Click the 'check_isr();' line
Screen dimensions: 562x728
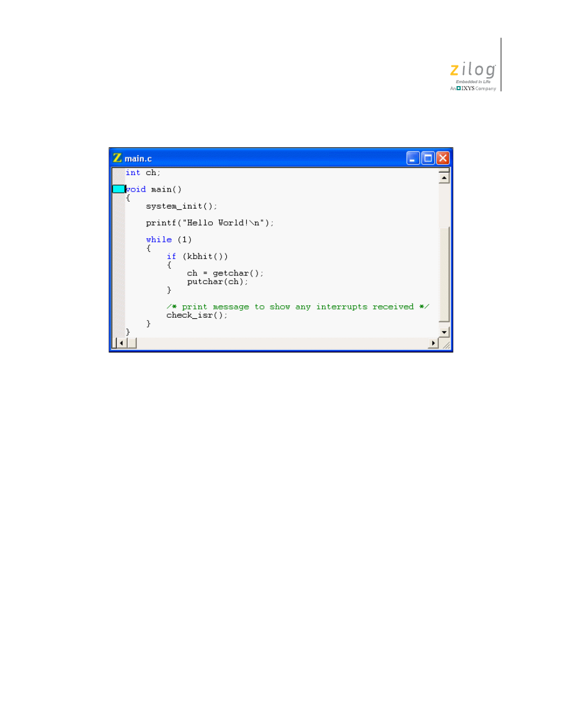pyautogui.click(x=197, y=315)
